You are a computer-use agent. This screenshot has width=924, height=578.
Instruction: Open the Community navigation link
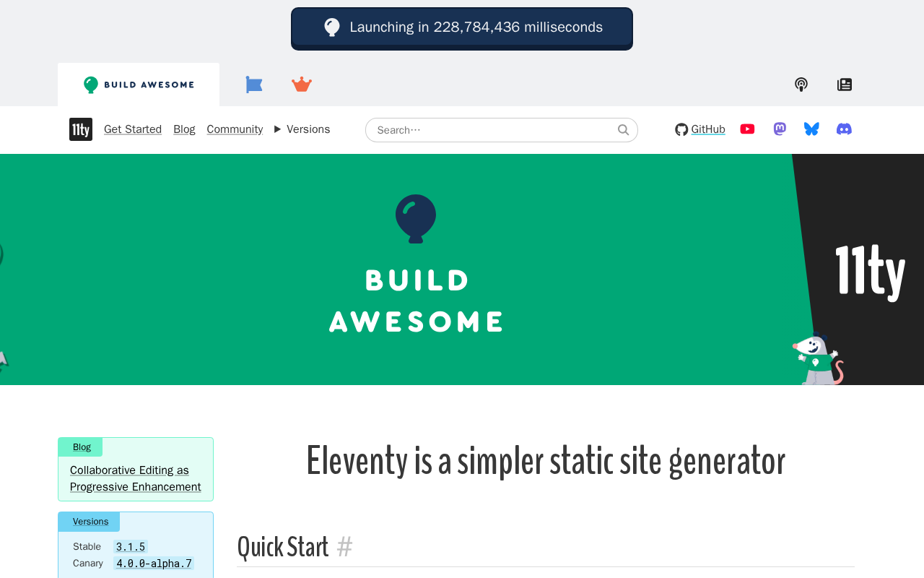[x=235, y=129]
